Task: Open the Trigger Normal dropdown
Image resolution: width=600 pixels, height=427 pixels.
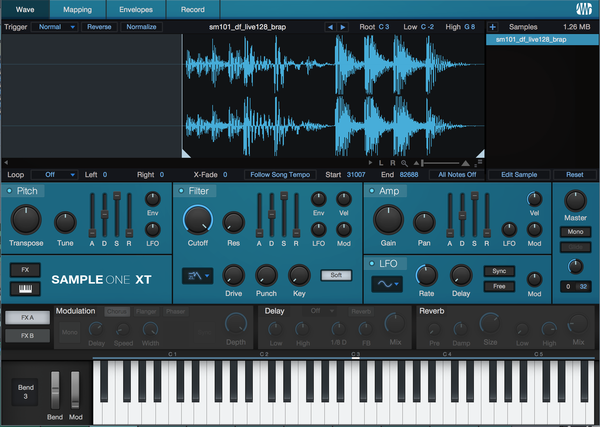Action: 54,27
